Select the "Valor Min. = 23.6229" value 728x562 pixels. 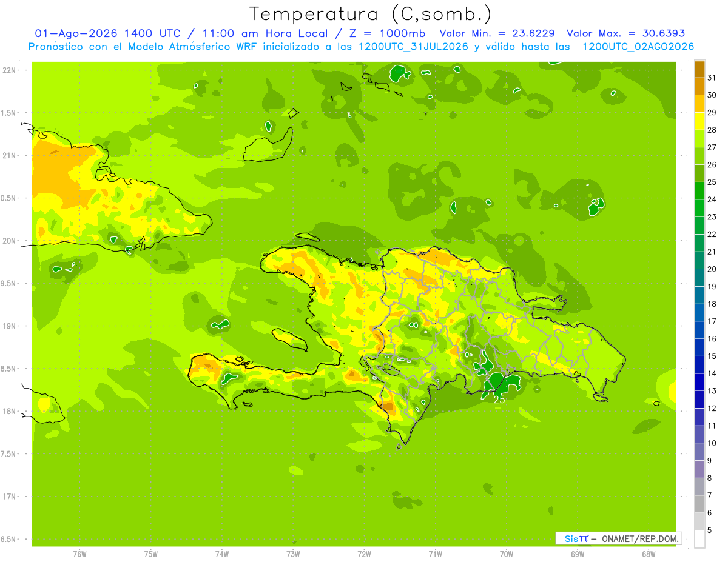tap(497, 33)
